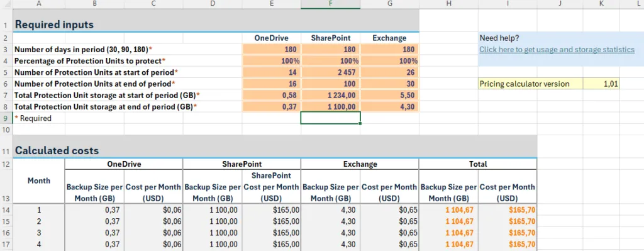The height and width of the screenshot is (251, 644).
Task: Click OneDrive start storage cell 0,58
Action: (x=271, y=96)
